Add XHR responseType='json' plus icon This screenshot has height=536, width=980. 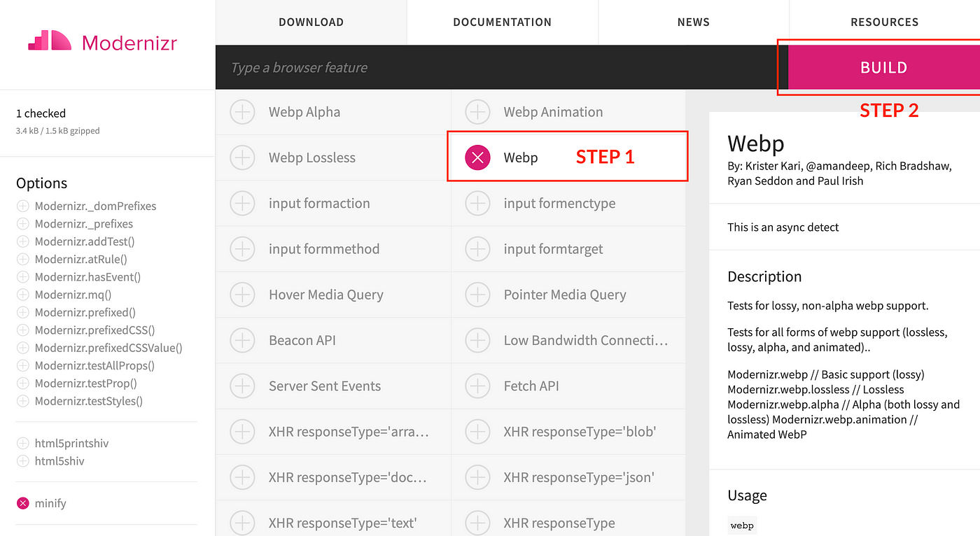tap(477, 478)
